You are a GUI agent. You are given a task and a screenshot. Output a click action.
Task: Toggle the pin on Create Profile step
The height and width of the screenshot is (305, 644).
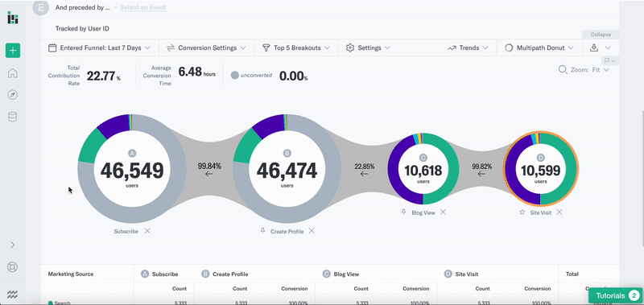(263, 231)
